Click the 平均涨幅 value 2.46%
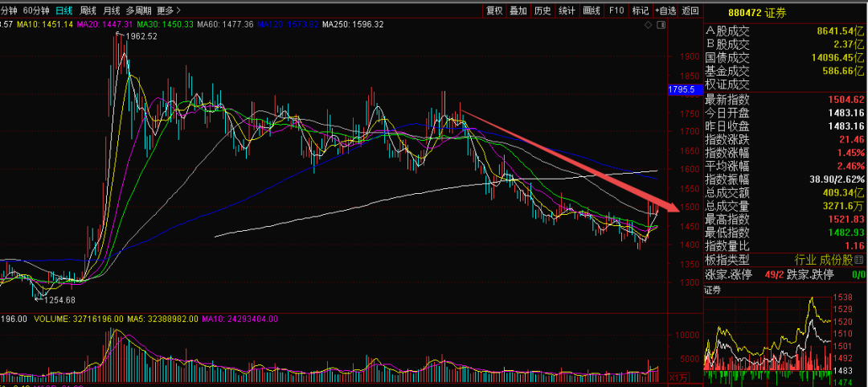The width and height of the screenshot is (868, 387). pyautogui.click(x=851, y=166)
